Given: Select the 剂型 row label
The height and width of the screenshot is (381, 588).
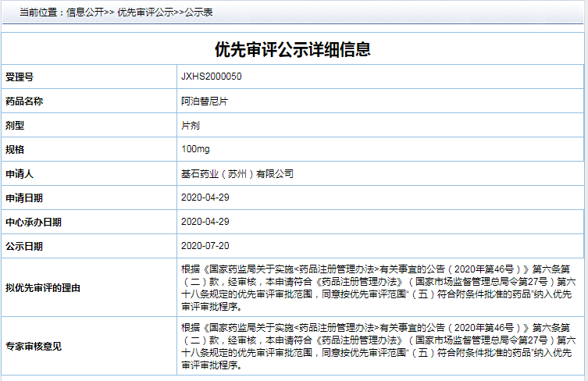Looking at the screenshot, I should [15, 126].
